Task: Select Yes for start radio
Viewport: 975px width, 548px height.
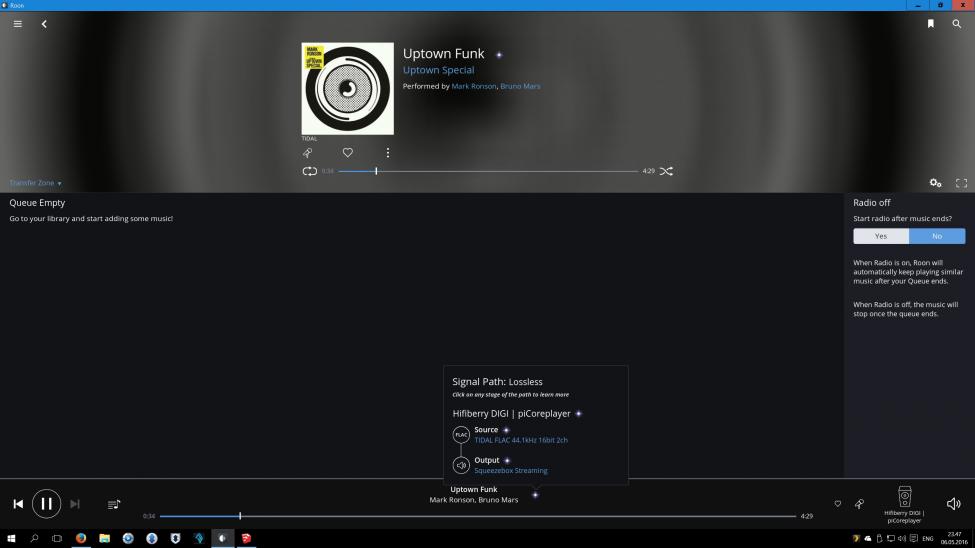Action: coord(881,236)
